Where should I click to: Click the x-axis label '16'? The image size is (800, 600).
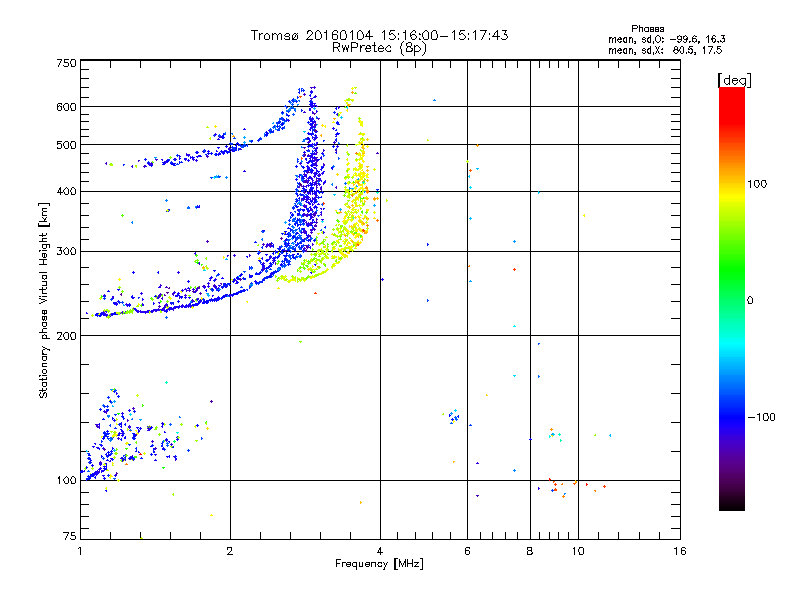(x=680, y=551)
